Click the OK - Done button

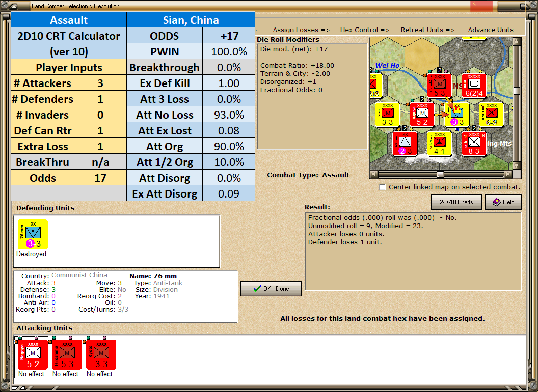click(x=271, y=289)
